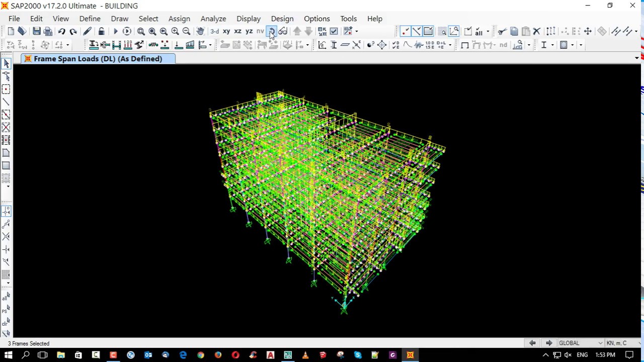The height and width of the screenshot is (362, 644).
Task: Click the Rotate 3D View icon
Action: point(271,31)
